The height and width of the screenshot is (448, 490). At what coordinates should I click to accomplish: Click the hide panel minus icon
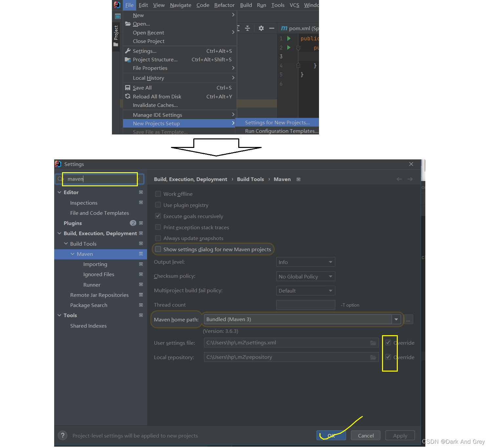tap(271, 28)
